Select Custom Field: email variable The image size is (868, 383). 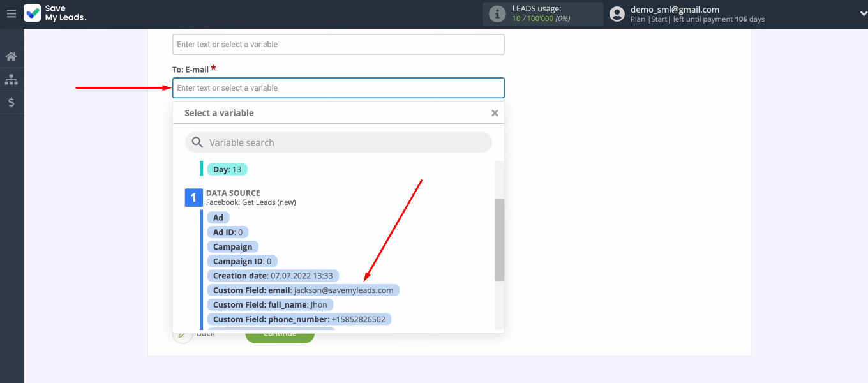[303, 290]
